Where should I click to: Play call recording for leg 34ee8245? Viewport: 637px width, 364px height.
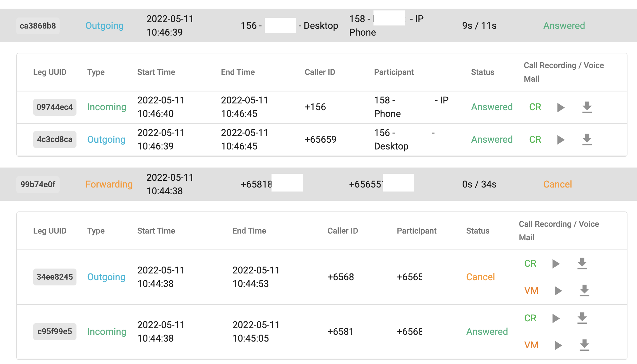556,264
